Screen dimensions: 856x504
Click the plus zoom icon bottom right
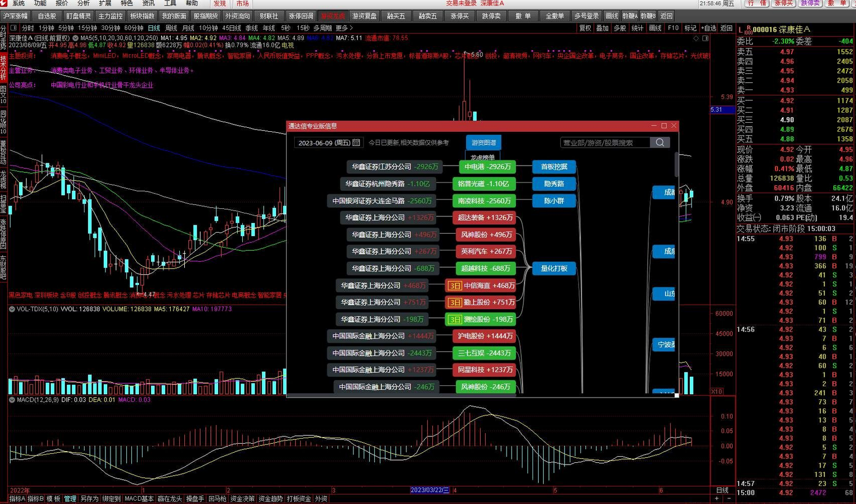pos(717,499)
